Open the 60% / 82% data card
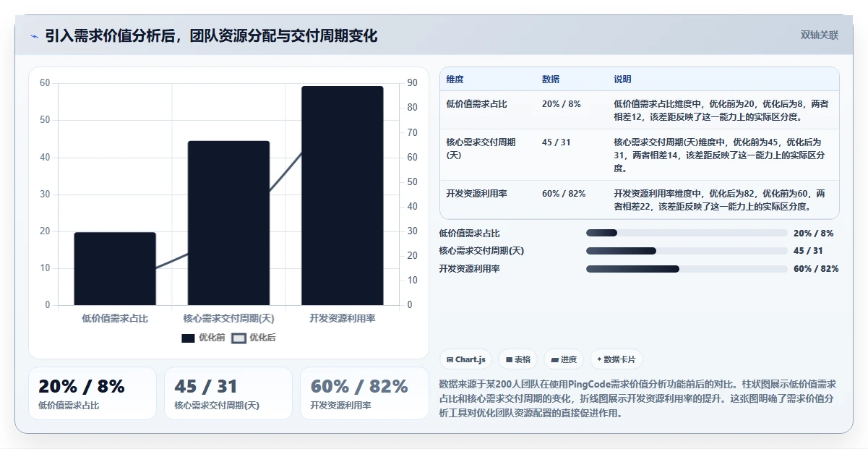The width and height of the screenshot is (868, 449). click(x=364, y=393)
